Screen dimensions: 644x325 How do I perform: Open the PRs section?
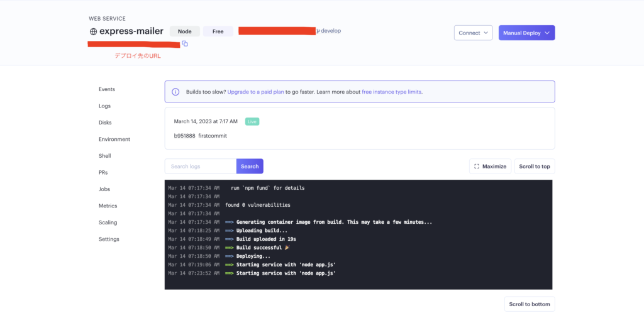(x=103, y=172)
